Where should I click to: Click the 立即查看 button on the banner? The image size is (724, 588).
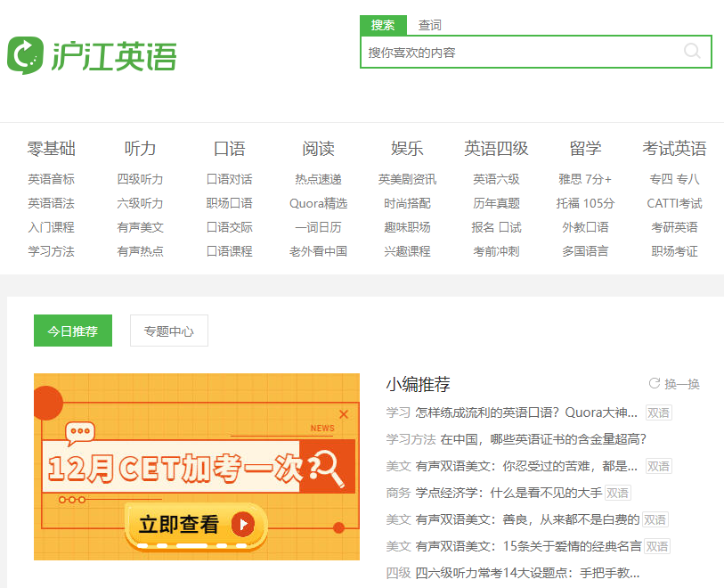196,525
